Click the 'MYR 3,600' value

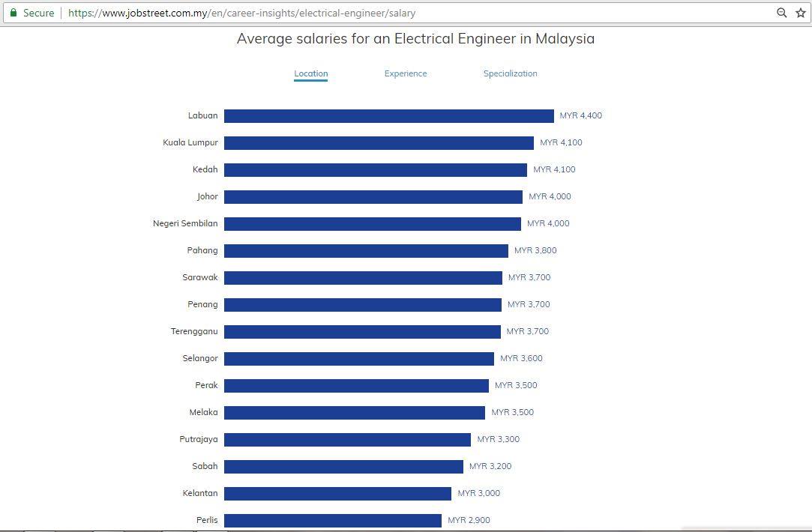coord(521,357)
